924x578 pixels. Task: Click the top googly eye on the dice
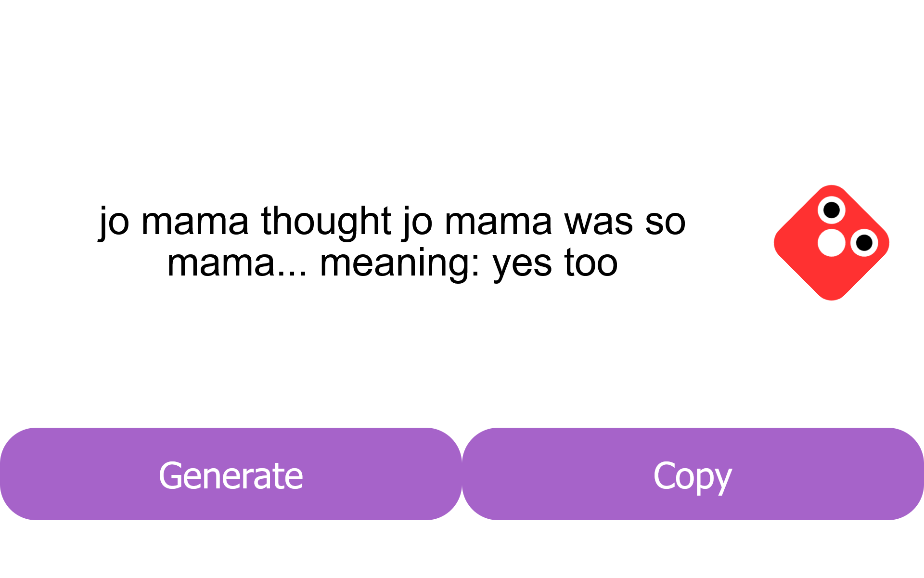pos(831,210)
